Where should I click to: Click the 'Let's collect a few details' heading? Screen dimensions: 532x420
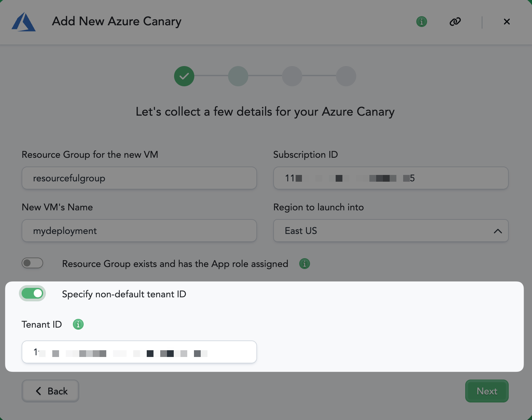point(265,112)
